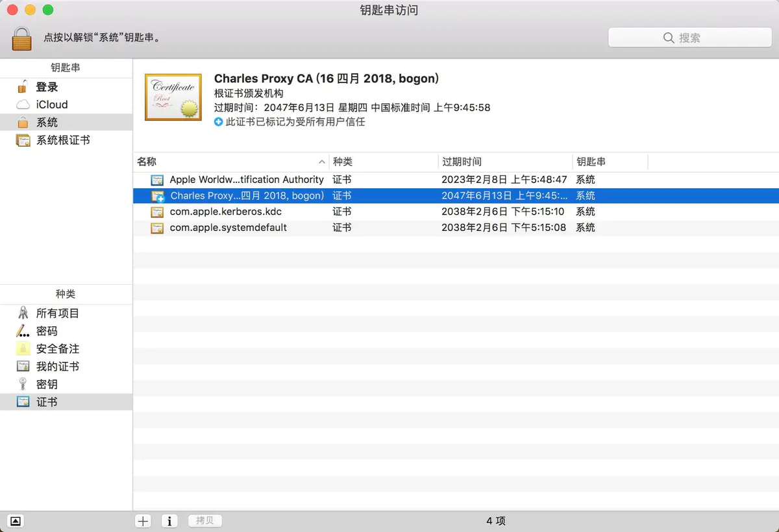The image size is (779, 532).
Task: Click the 钥匙串 sidebar section header
Action: (x=66, y=67)
